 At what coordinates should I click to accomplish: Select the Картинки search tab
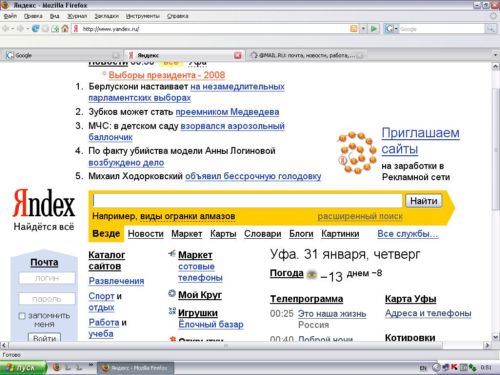[x=340, y=234]
